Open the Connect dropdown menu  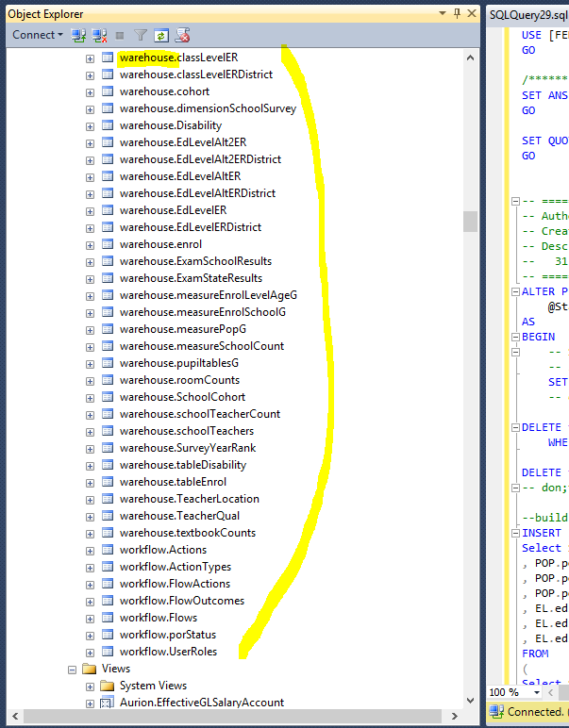click(x=38, y=35)
